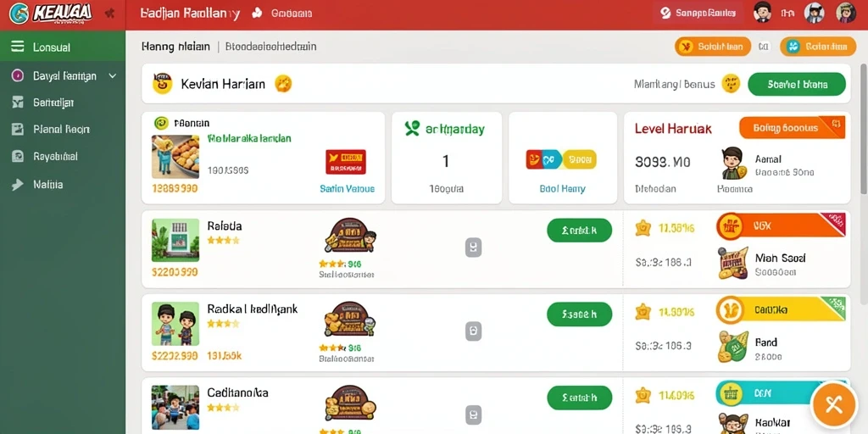Open third user avatar in header
The width and height of the screenshot is (868, 434).
click(x=846, y=12)
